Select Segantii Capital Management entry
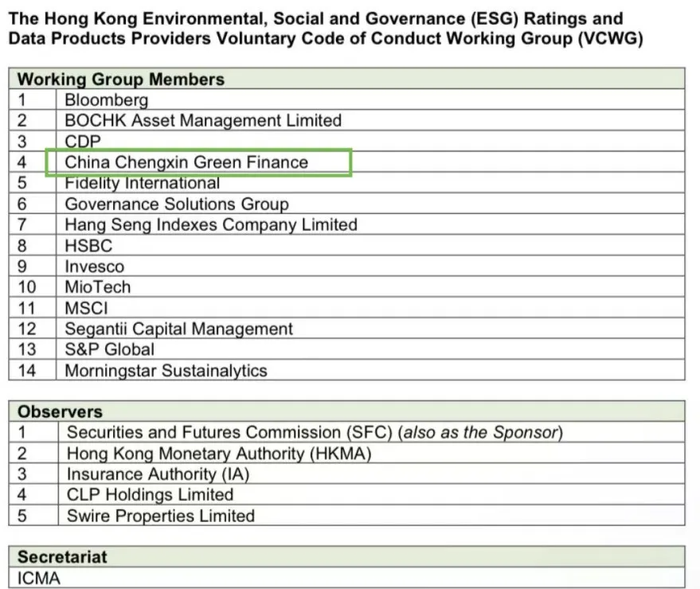This screenshot has width=700, height=589. coord(178,329)
